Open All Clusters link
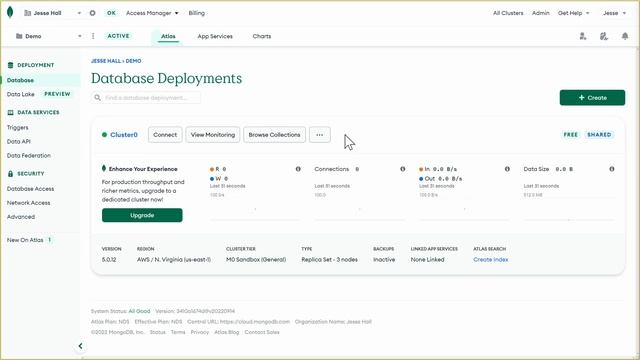The image size is (640, 360). [x=508, y=13]
